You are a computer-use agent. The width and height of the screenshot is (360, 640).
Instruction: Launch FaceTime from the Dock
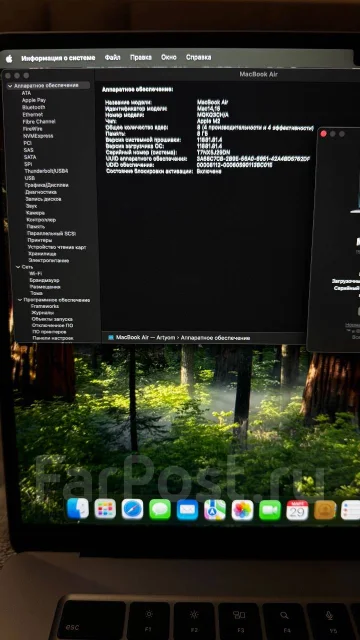tap(270, 510)
